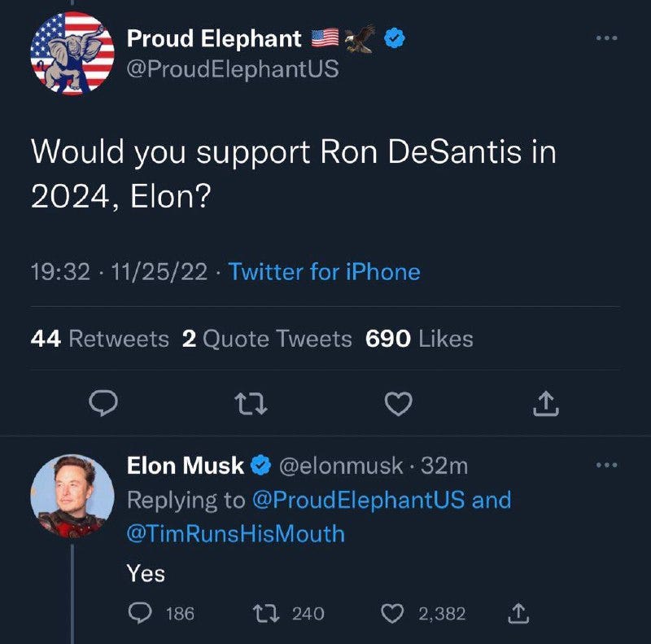Open more options for Proud Elephant tweet

coord(606,37)
